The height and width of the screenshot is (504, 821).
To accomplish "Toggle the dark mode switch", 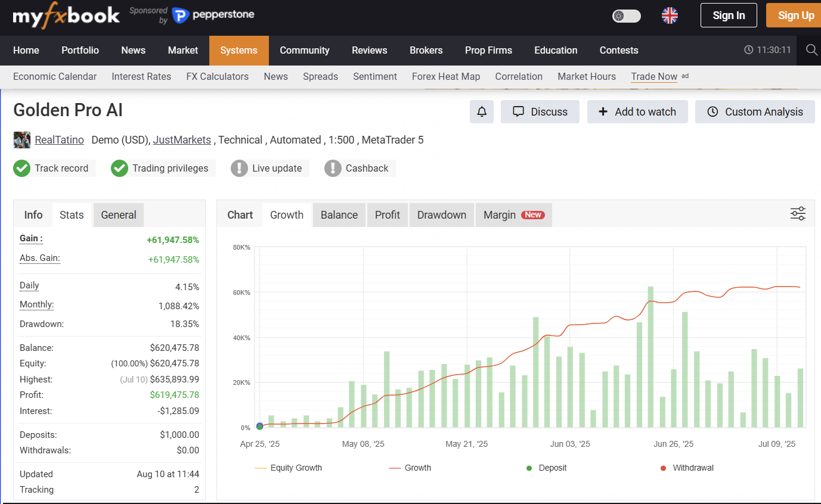I will 626,16.
